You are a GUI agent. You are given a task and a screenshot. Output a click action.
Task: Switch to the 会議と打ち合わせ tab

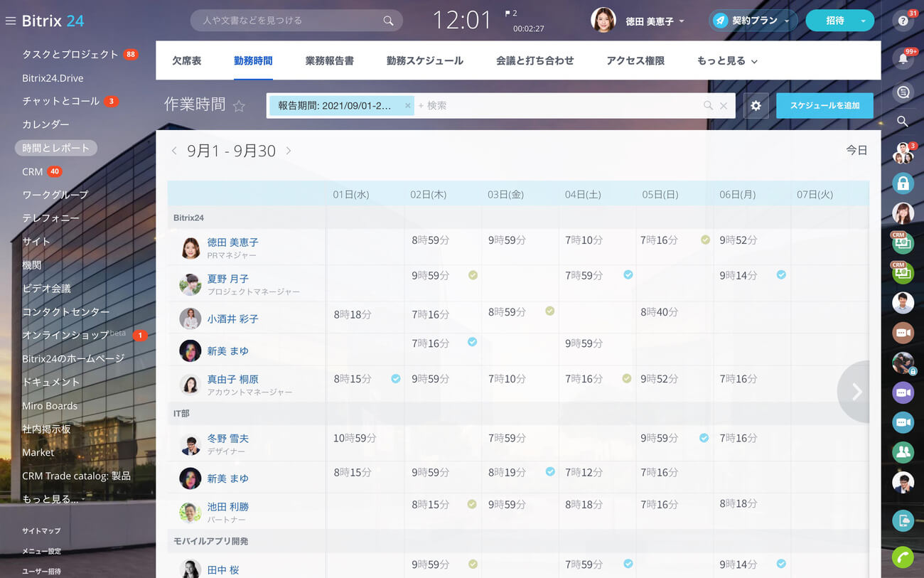(x=535, y=61)
